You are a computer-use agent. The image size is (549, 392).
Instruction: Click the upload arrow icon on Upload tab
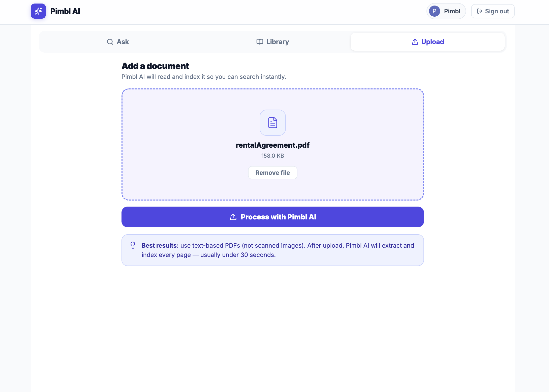pos(414,42)
